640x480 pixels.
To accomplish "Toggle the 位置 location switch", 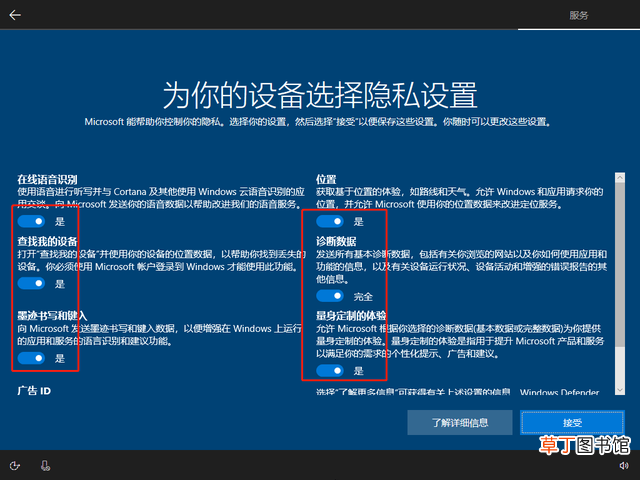I will (x=330, y=221).
